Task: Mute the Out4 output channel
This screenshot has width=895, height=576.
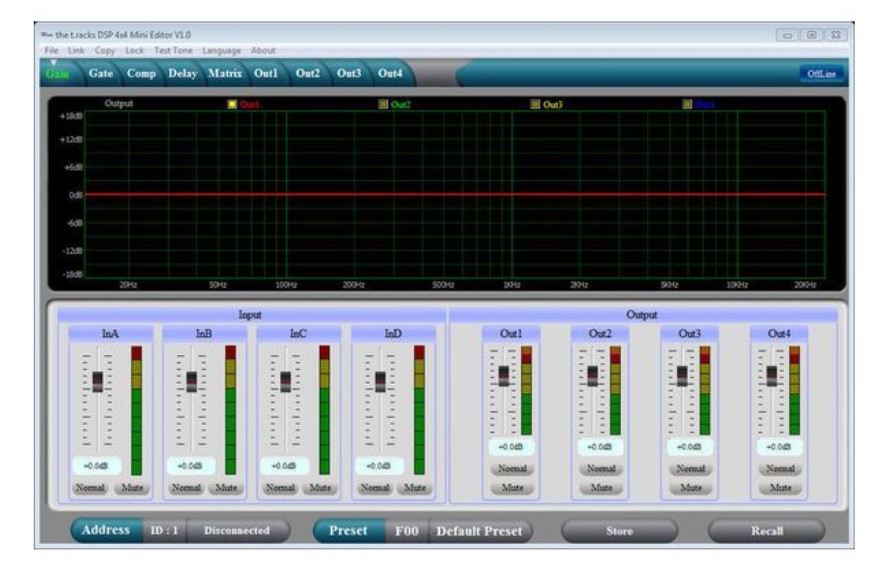Action: (780, 488)
